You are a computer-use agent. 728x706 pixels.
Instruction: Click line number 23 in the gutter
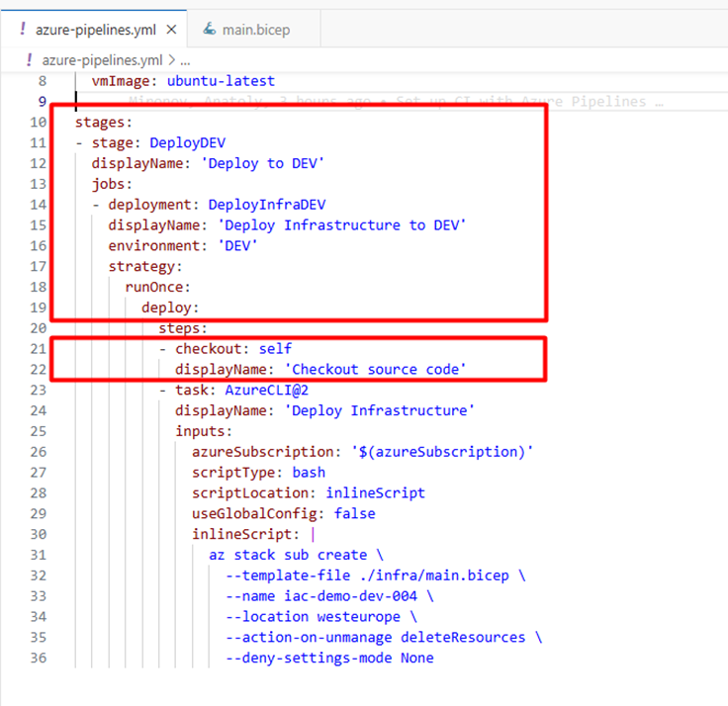[x=39, y=390]
